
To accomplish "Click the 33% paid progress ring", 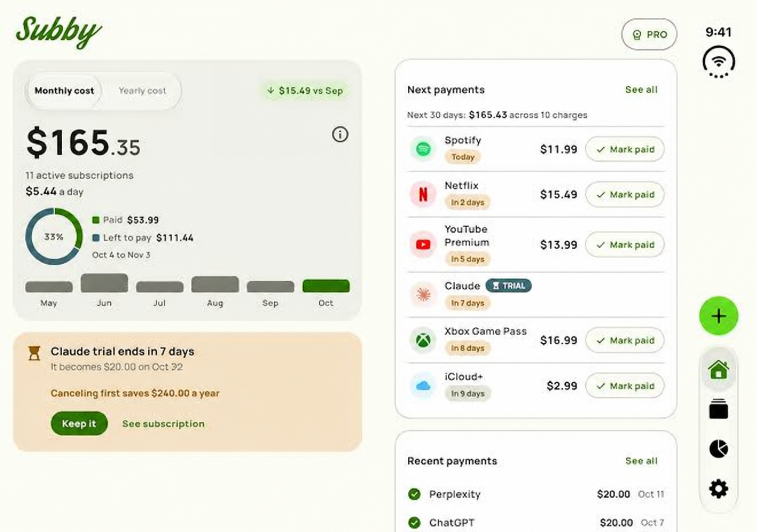I will click(x=54, y=236).
